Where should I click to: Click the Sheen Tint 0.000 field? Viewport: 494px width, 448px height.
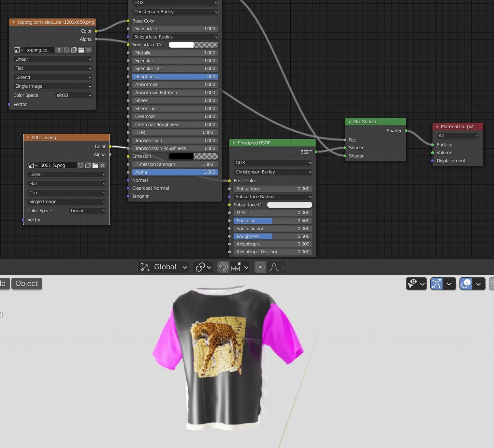[x=175, y=109]
